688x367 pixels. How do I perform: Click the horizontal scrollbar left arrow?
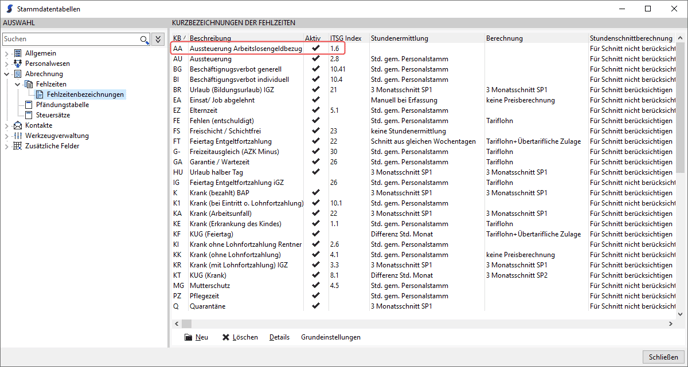(x=176, y=324)
